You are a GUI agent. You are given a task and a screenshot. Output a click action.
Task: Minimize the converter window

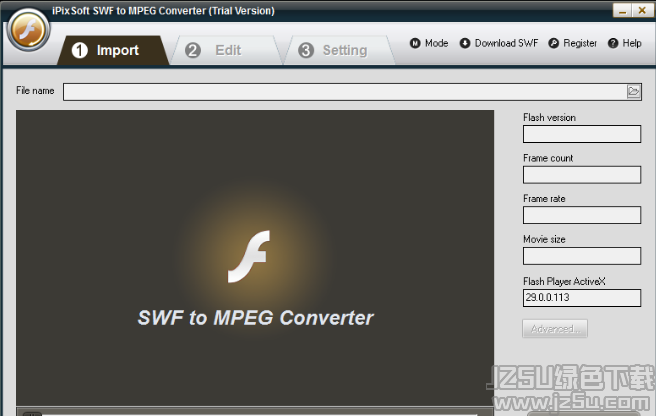tap(623, 10)
